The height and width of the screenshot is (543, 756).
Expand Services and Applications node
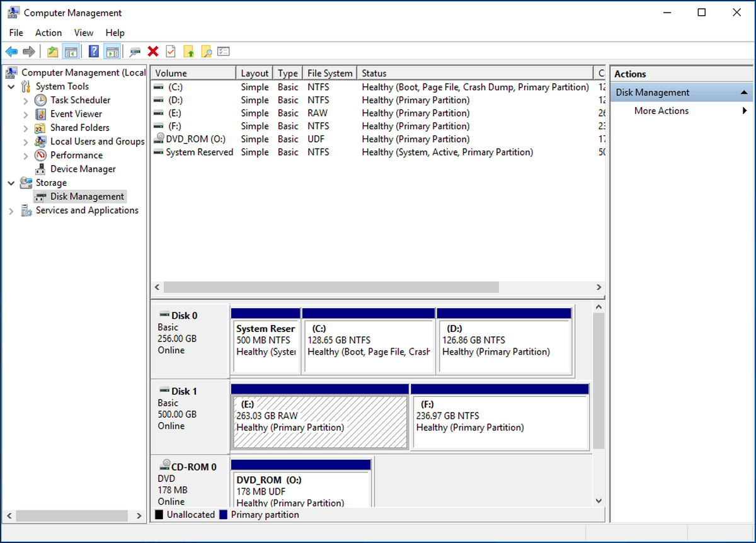coord(11,211)
